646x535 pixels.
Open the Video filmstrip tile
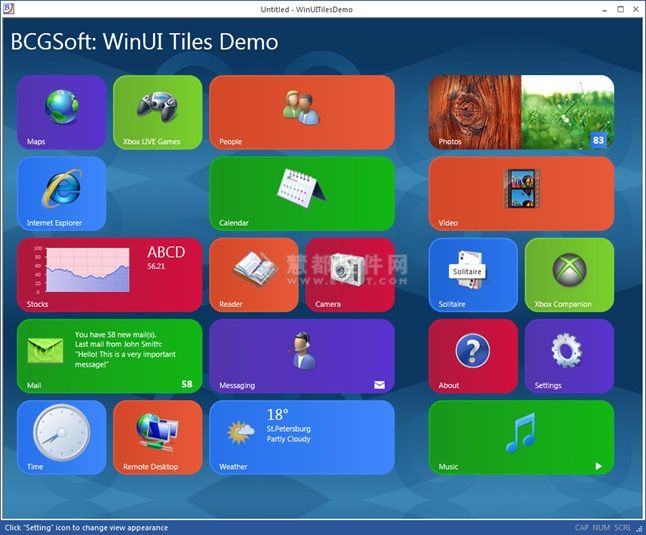pyautogui.click(x=521, y=194)
